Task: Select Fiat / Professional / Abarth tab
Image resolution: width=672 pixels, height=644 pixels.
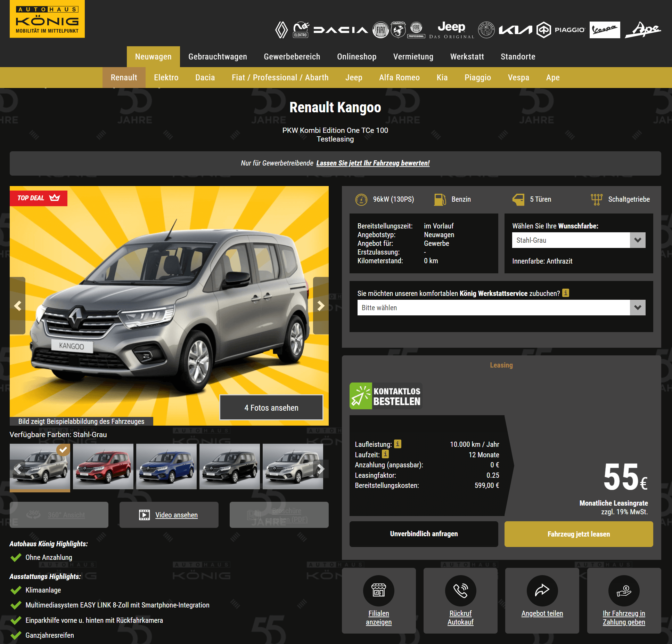Action: click(280, 78)
